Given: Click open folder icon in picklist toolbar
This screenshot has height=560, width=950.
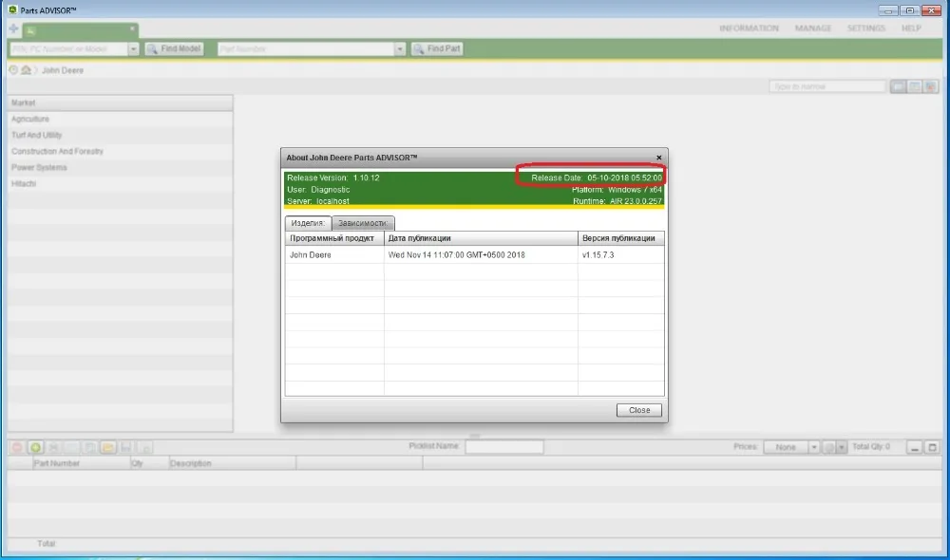Looking at the screenshot, I should coord(108,447).
